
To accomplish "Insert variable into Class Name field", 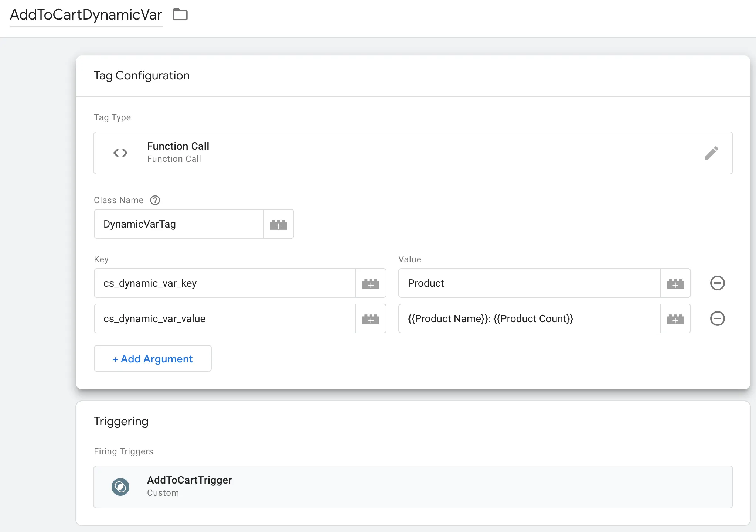I will (278, 224).
